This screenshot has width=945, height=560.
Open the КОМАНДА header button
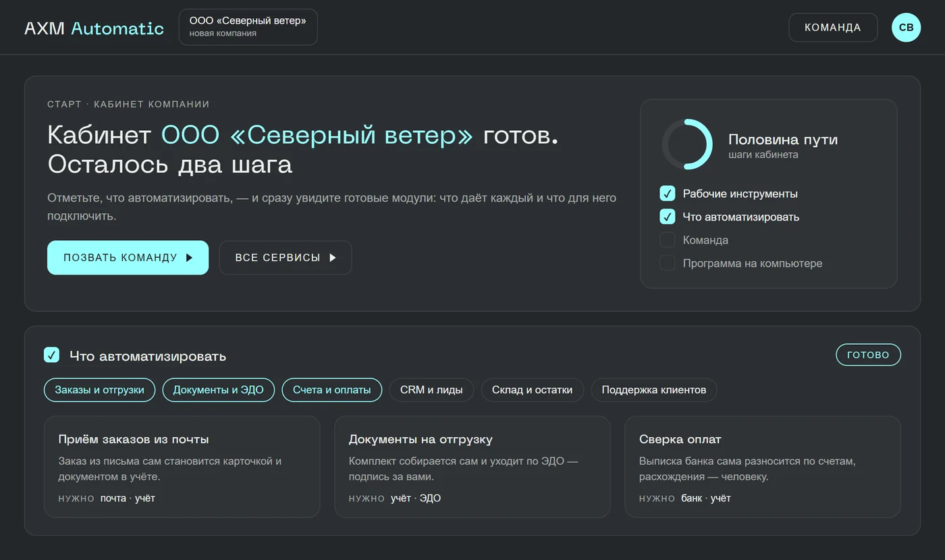coord(833,28)
